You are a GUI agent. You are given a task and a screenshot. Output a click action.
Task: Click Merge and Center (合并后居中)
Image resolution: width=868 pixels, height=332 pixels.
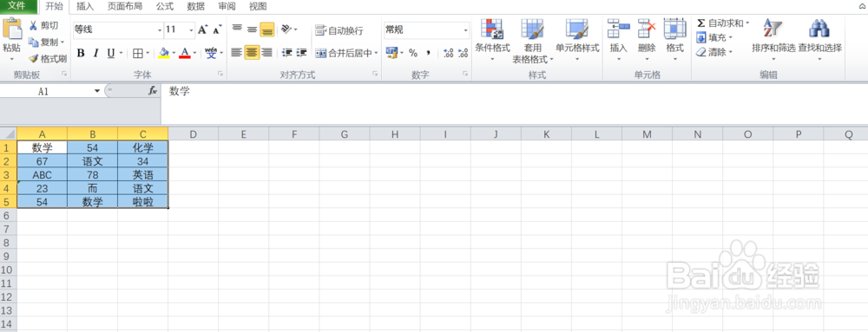click(x=344, y=53)
